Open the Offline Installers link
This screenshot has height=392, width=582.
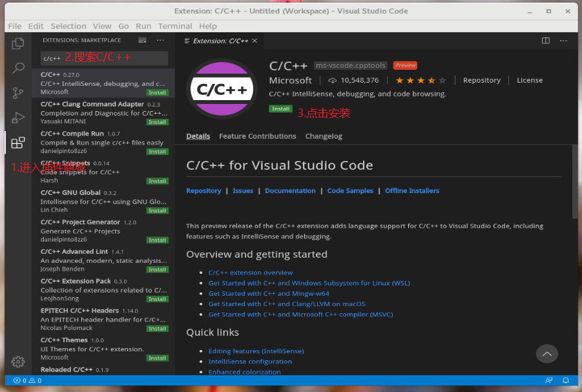[412, 191]
